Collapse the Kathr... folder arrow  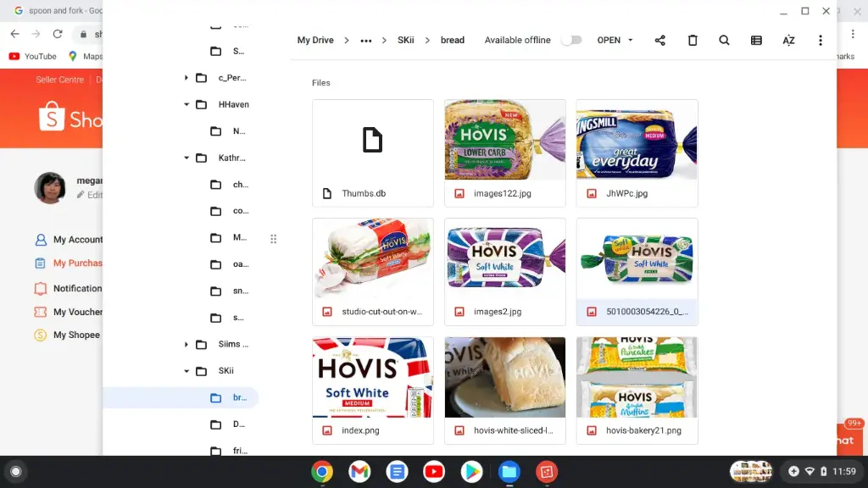pyautogui.click(x=186, y=158)
